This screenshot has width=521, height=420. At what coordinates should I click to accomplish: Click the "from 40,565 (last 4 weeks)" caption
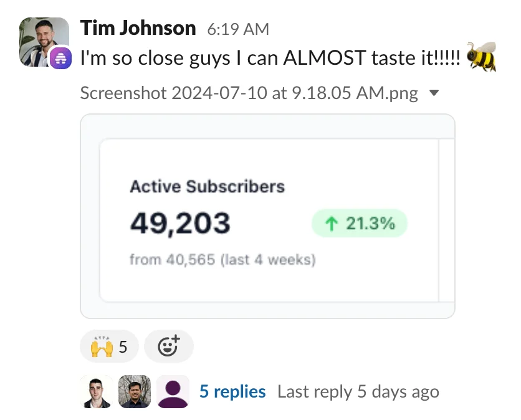click(x=222, y=259)
